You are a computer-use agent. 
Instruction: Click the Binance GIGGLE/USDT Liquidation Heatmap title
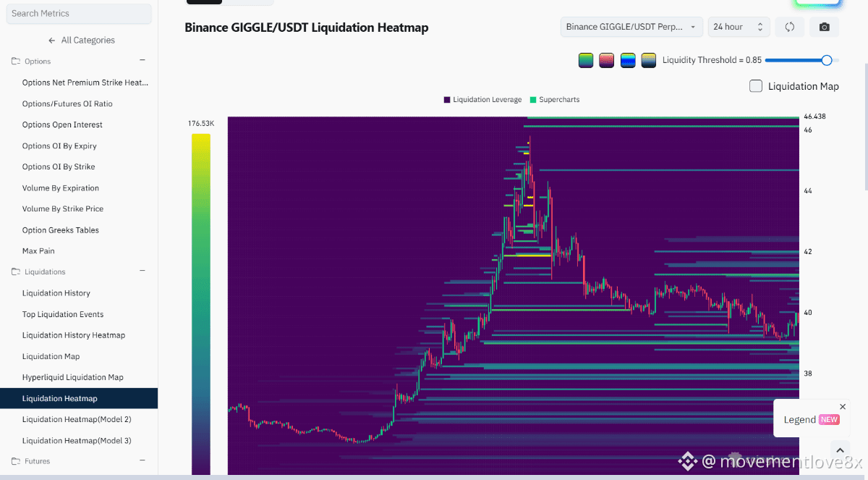pos(307,28)
